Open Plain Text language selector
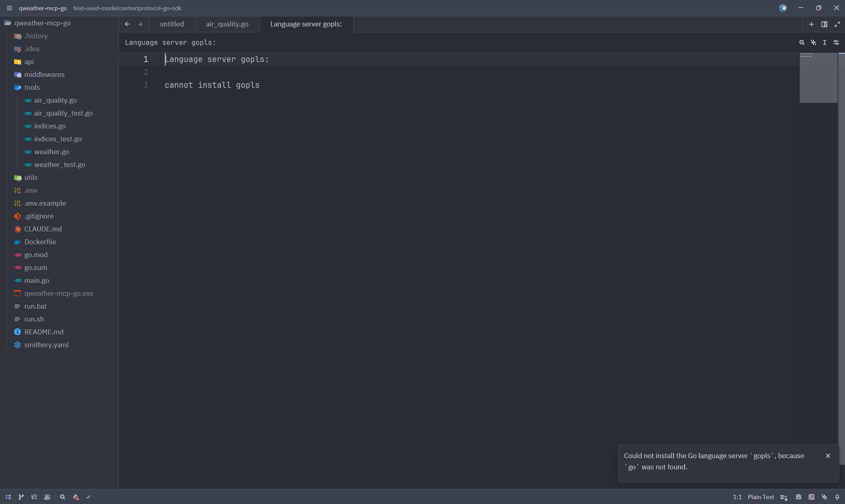Image resolution: width=845 pixels, height=504 pixels. (761, 497)
